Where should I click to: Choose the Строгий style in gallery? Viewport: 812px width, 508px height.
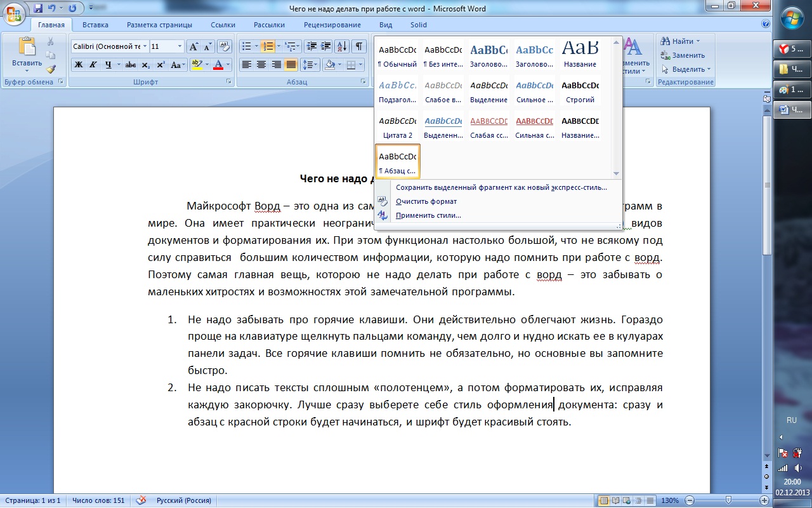(580, 91)
